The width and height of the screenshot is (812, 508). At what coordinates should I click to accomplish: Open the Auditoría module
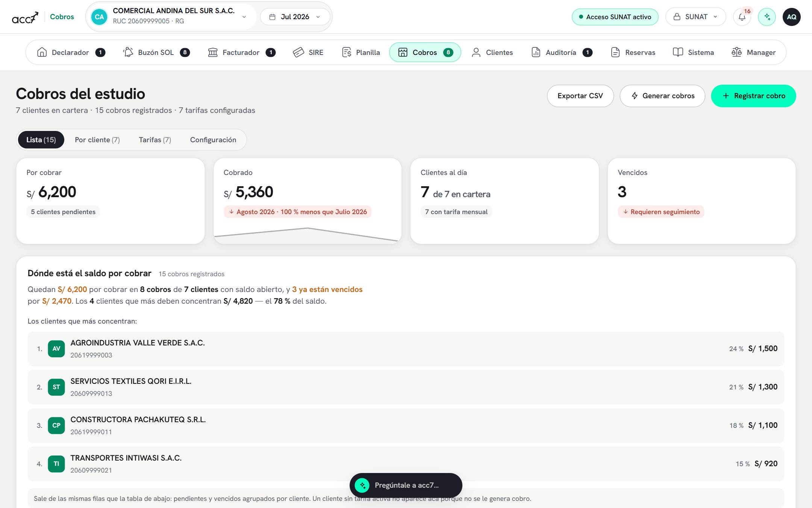pyautogui.click(x=562, y=52)
